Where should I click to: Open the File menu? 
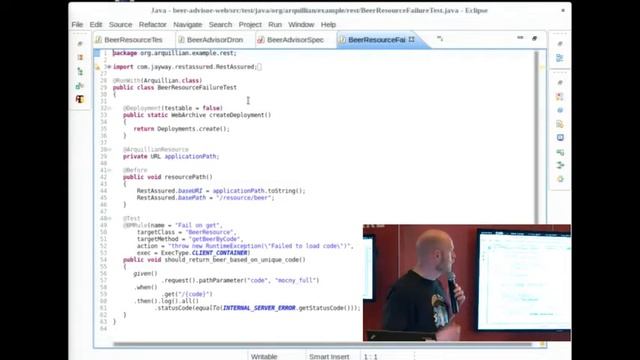click(77, 24)
